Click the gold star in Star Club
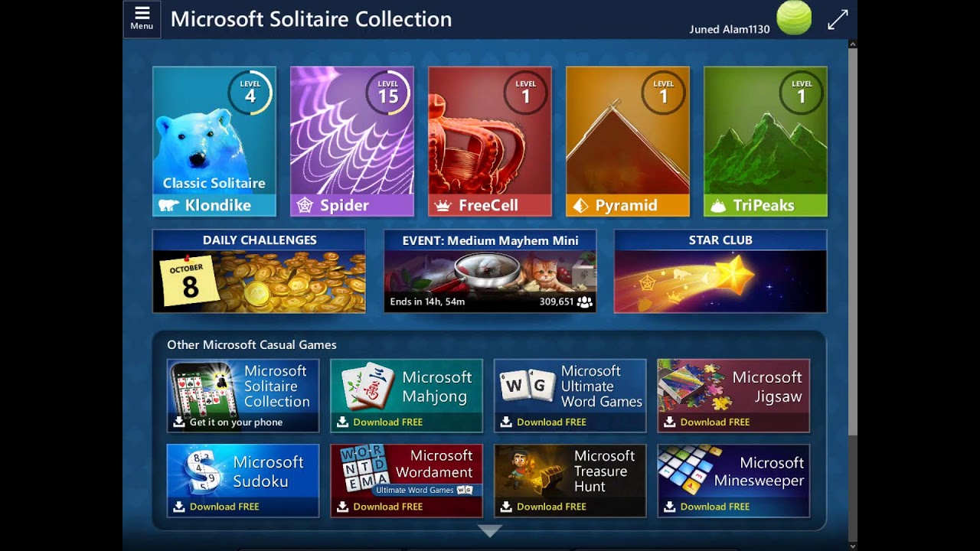The width and height of the screenshot is (980, 551). [x=733, y=274]
